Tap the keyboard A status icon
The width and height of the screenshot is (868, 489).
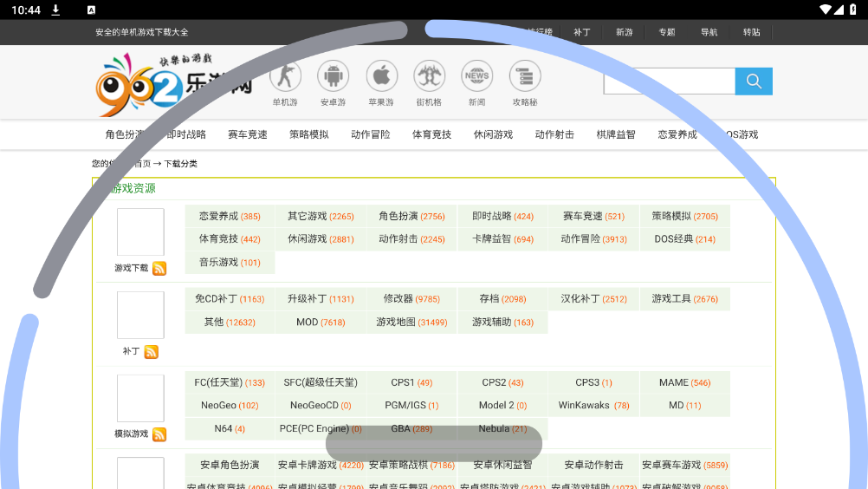[x=91, y=10]
